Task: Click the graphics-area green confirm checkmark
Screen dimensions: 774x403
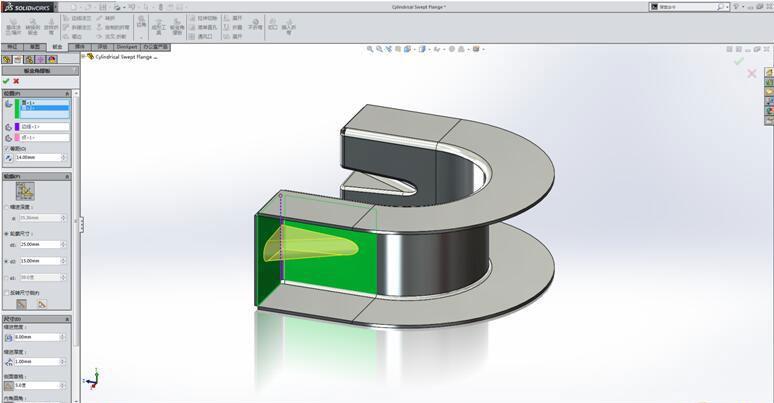Action: coord(738,61)
